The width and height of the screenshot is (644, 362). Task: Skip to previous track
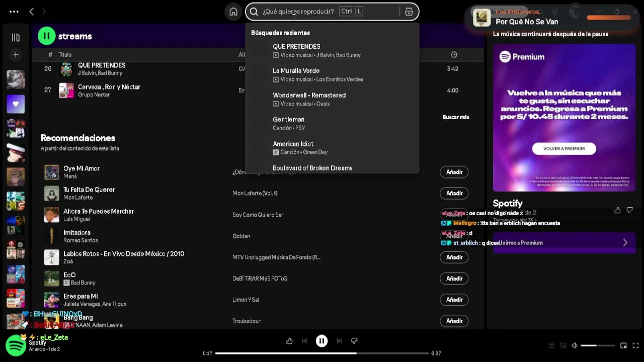(x=304, y=341)
